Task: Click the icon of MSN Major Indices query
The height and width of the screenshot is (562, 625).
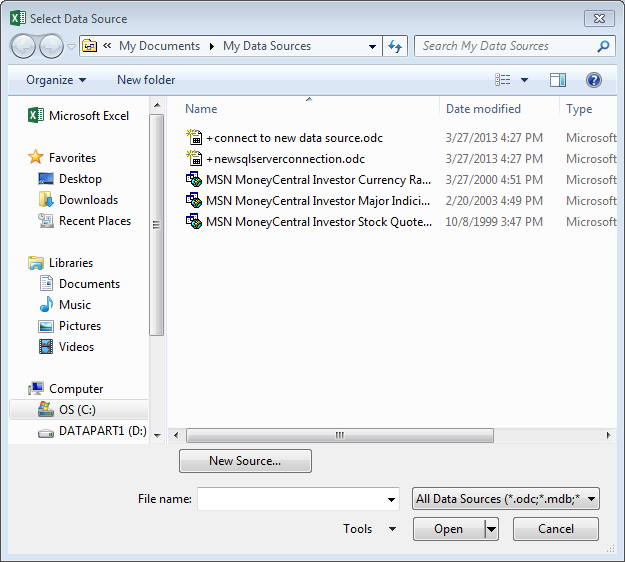Action: coord(194,200)
